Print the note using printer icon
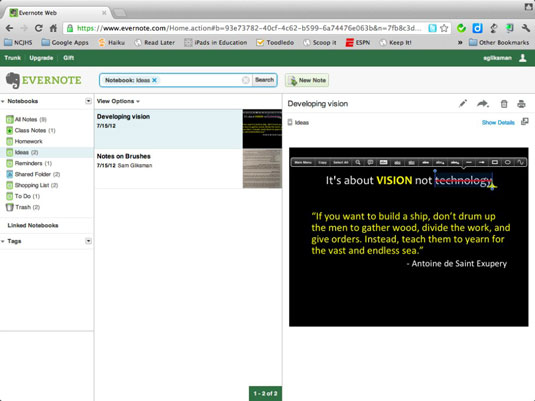The height and width of the screenshot is (401, 535). click(x=521, y=104)
